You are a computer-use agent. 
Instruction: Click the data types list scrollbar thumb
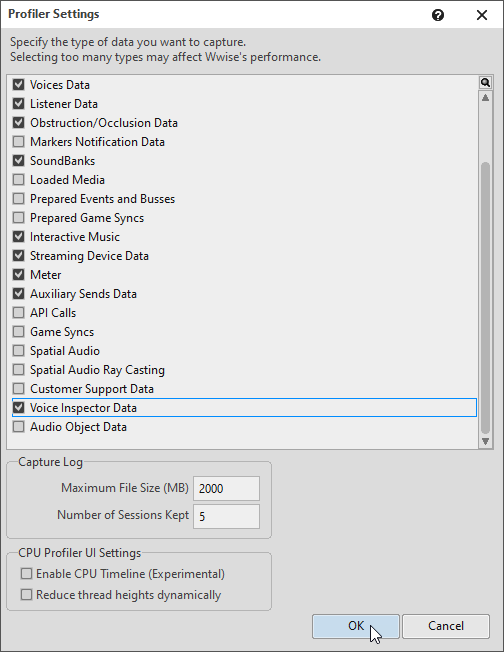tap(485, 298)
